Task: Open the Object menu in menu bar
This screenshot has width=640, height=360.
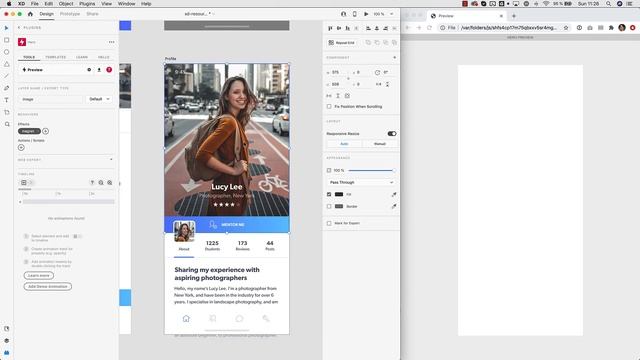Action: 66,4
